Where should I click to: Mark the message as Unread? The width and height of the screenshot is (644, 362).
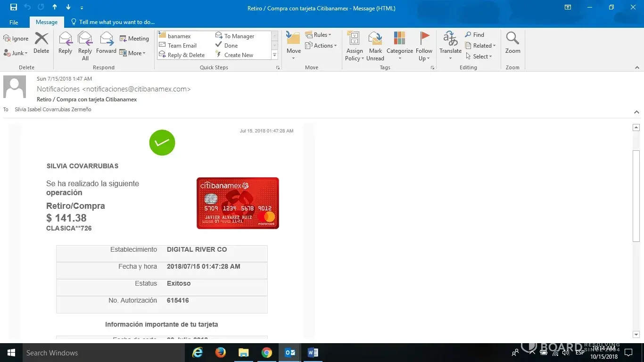375,46
